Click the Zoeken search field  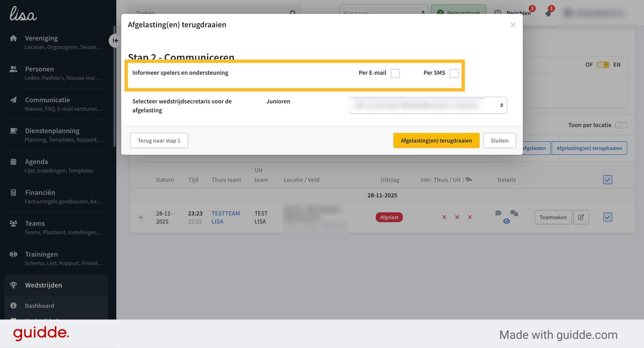coord(215,9)
